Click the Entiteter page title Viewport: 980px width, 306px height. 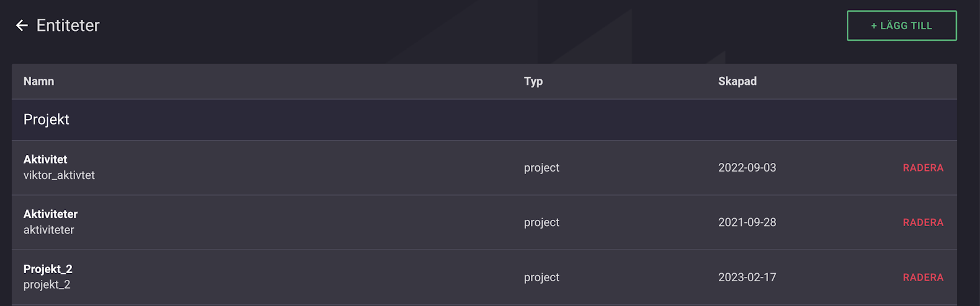68,25
